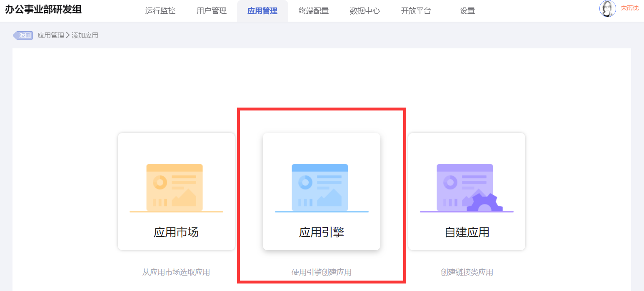Select the 自建应用 card title
This screenshot has height=291, width=644.
(467, 232)
